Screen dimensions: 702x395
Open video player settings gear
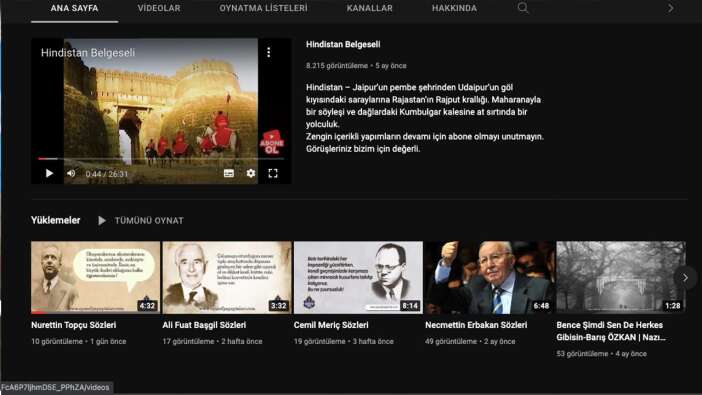point(251,173)
